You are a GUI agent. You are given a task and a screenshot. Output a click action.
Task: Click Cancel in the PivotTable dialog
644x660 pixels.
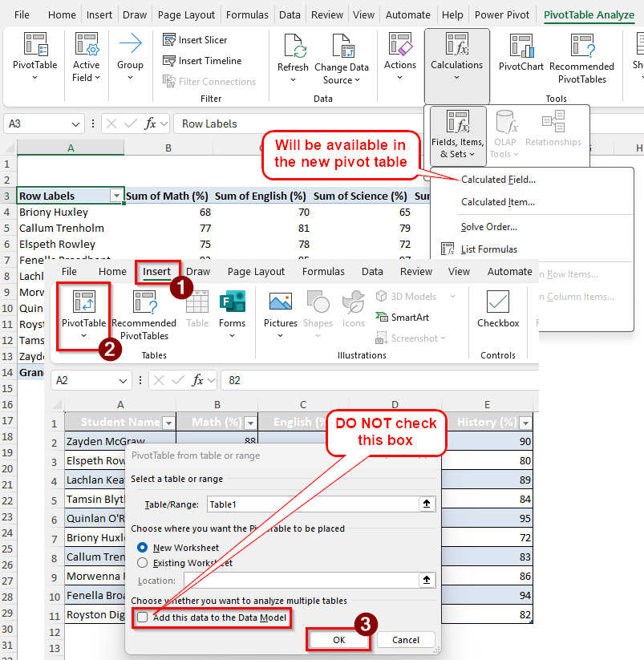coord(406,640)
